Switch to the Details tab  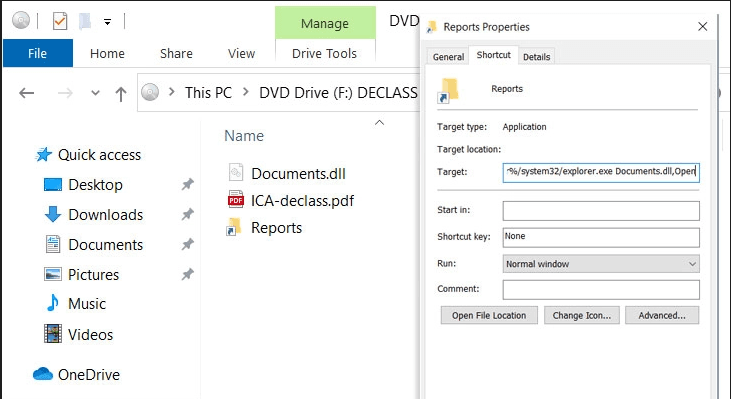click(536, 57)
